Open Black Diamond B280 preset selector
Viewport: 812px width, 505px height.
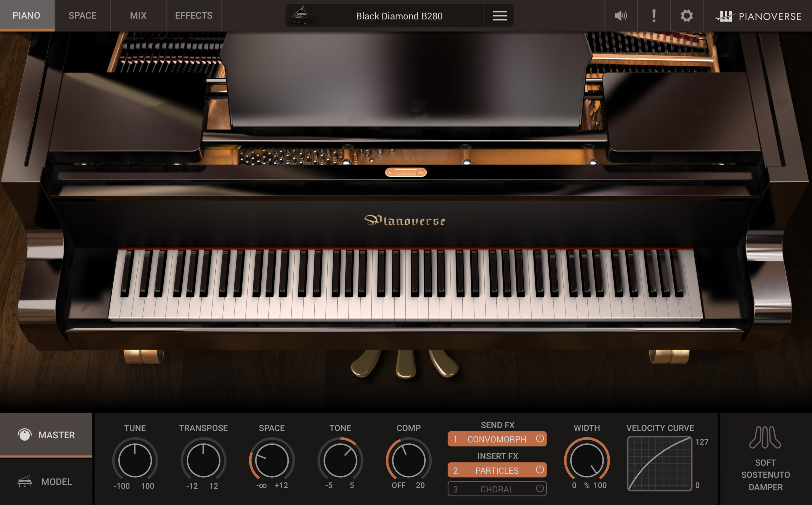point(399,16)
